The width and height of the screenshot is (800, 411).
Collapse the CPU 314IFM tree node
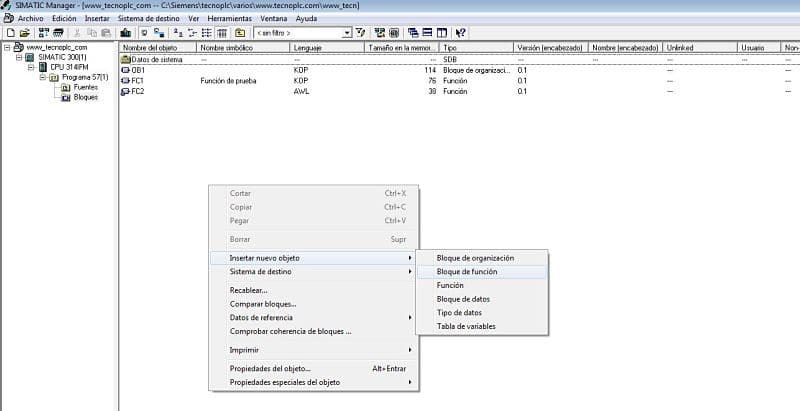[31, 67]
